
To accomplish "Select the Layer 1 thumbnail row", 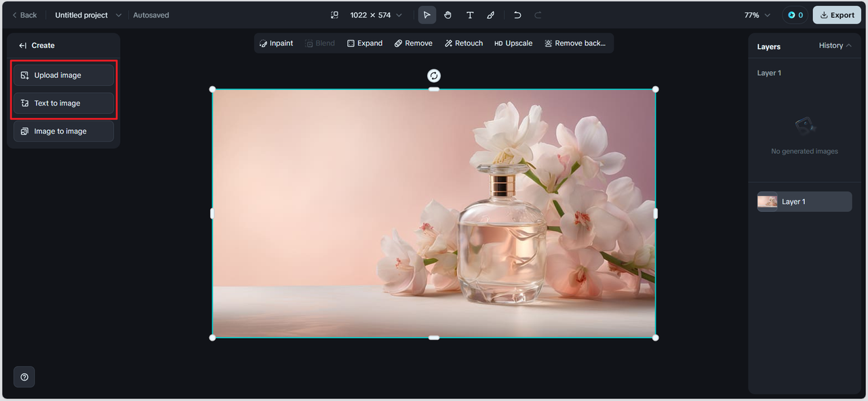I will (x=804, y=202).
